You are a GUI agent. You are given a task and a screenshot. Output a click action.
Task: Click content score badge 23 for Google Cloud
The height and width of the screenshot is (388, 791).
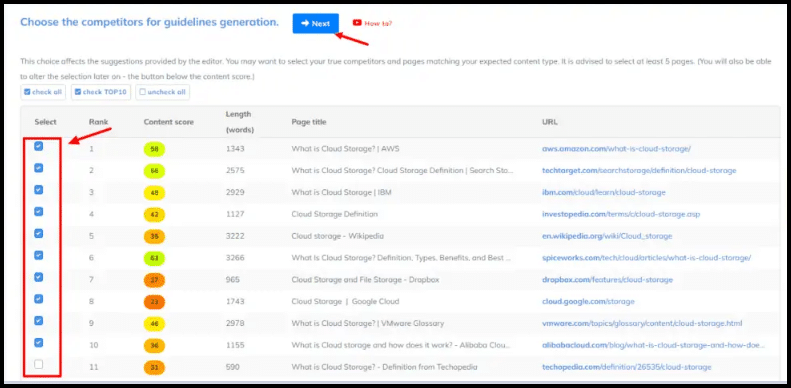pyautogui.click(x=154, y=302)
